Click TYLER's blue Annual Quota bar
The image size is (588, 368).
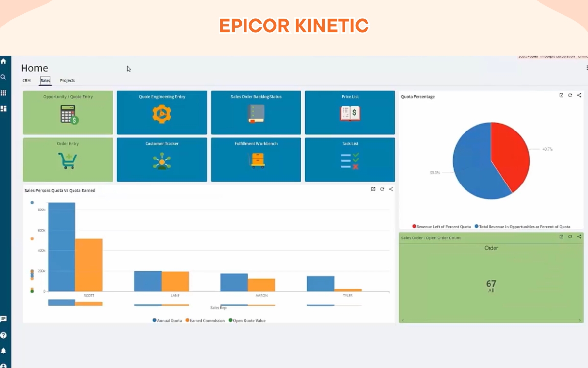[320, 284]
